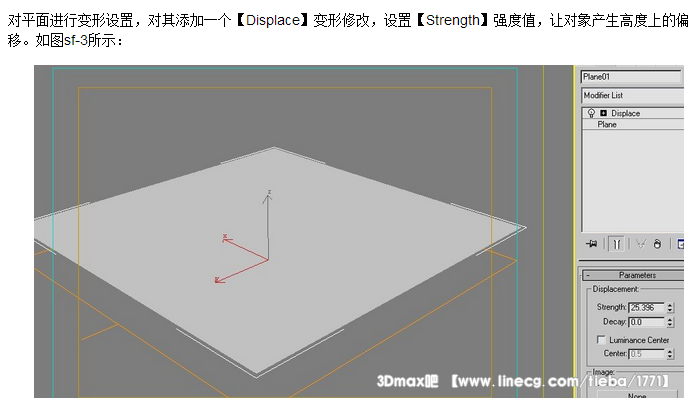Image resolution: width=698 pixels, height=398 pixels.
Task: Click the Z axis gizmo arrow
Action: [268, 198]
